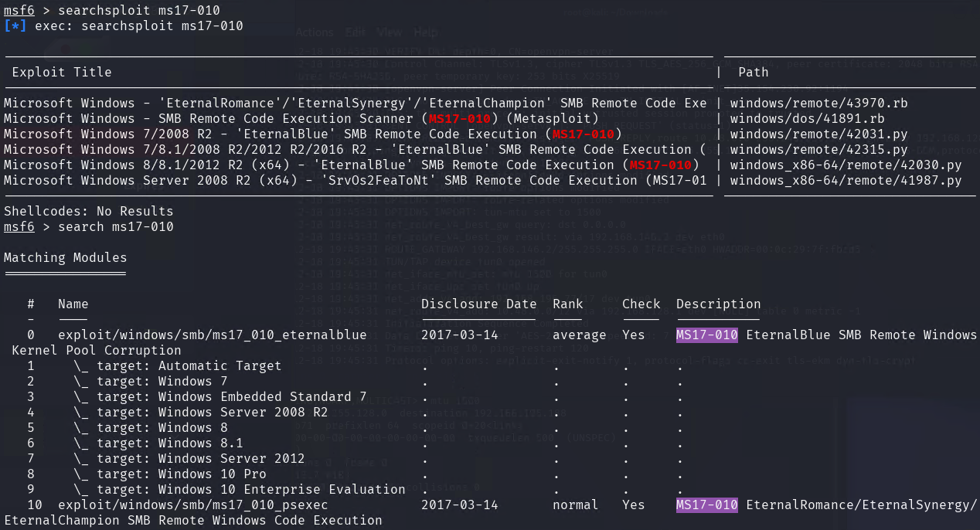
Task: Click the Disclosure Date column header
Action: [x=479, y=304]
